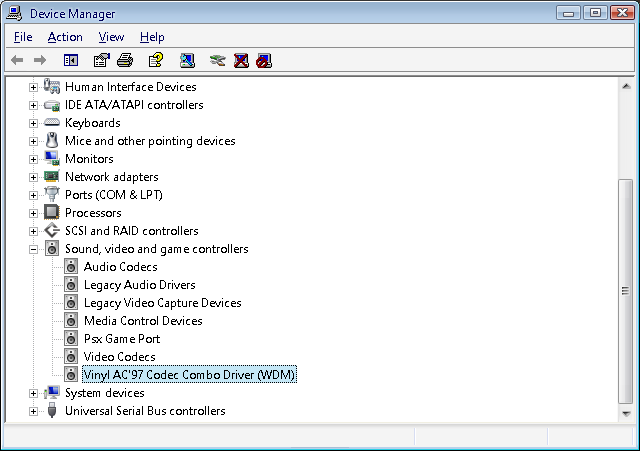
Task: Open the View menu
Action: click(x=111, y=37)
